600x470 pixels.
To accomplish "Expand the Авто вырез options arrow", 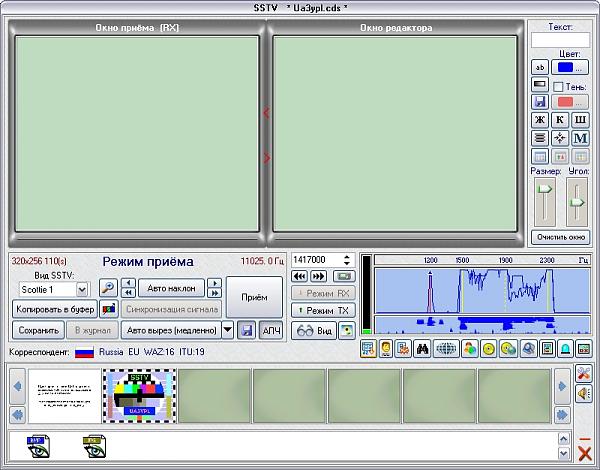I will coord(227,329).
